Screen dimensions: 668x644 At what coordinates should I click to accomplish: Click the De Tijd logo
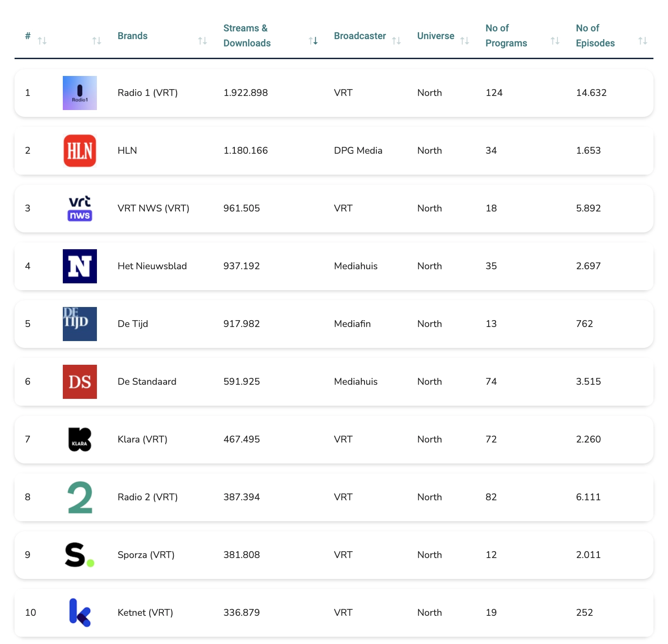pyautogui.click(x=80, y=324)
